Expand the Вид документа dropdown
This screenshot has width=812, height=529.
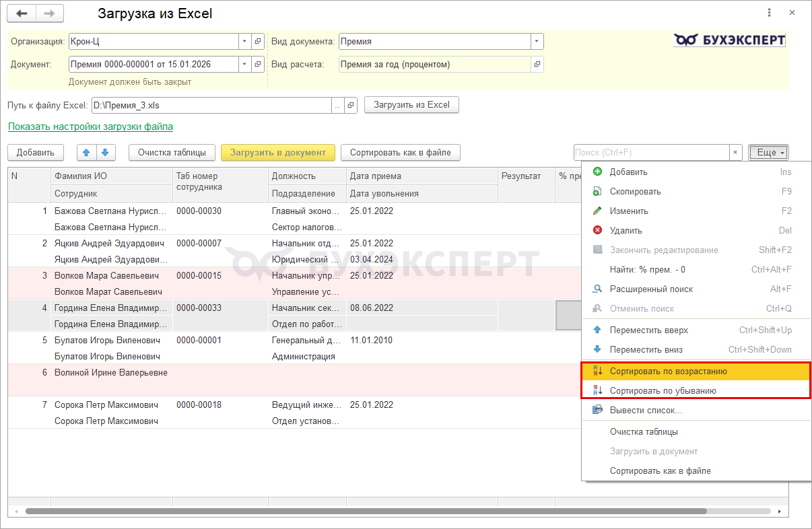pyautogui.click(x=537, y=42)
